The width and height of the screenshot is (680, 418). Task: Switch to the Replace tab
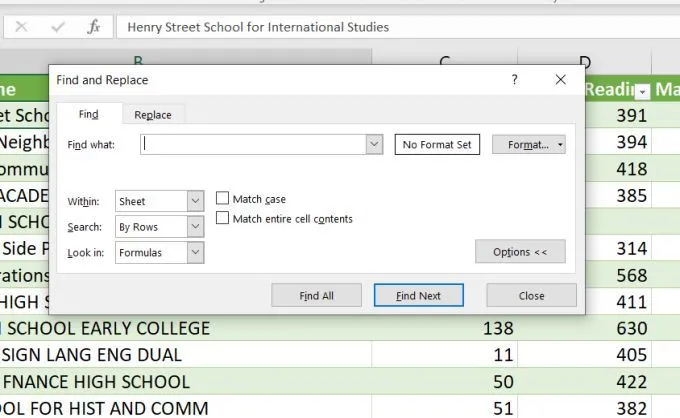click(x=153, y=115)
